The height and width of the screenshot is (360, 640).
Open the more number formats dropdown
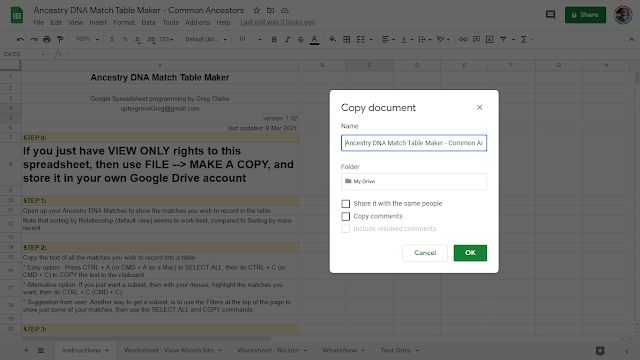(166, 40)
